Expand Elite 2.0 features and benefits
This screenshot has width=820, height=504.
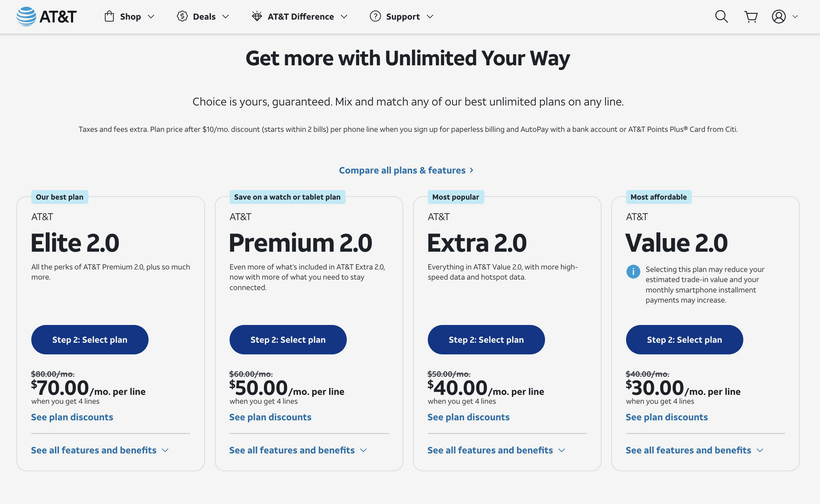point(100,450)
